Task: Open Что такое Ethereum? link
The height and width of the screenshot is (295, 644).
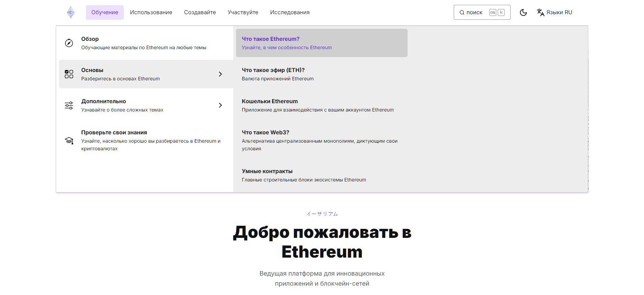Action: 322,43
